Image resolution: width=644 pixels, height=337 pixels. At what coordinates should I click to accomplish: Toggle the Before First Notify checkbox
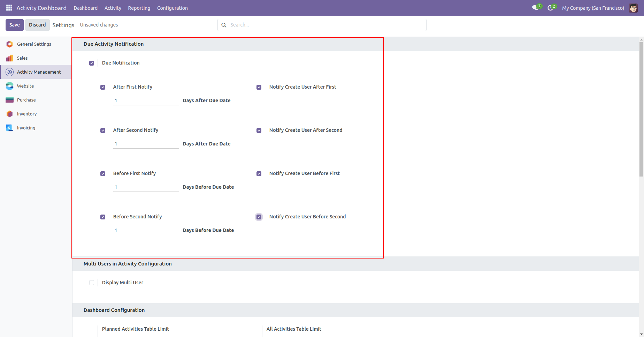103,174
